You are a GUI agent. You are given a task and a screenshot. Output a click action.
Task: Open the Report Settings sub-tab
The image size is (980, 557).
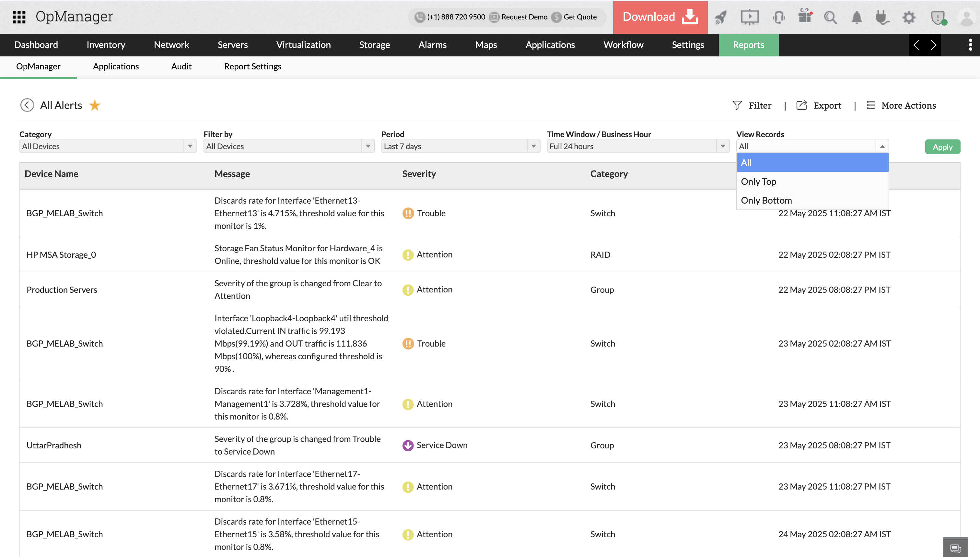click(252, 66)
